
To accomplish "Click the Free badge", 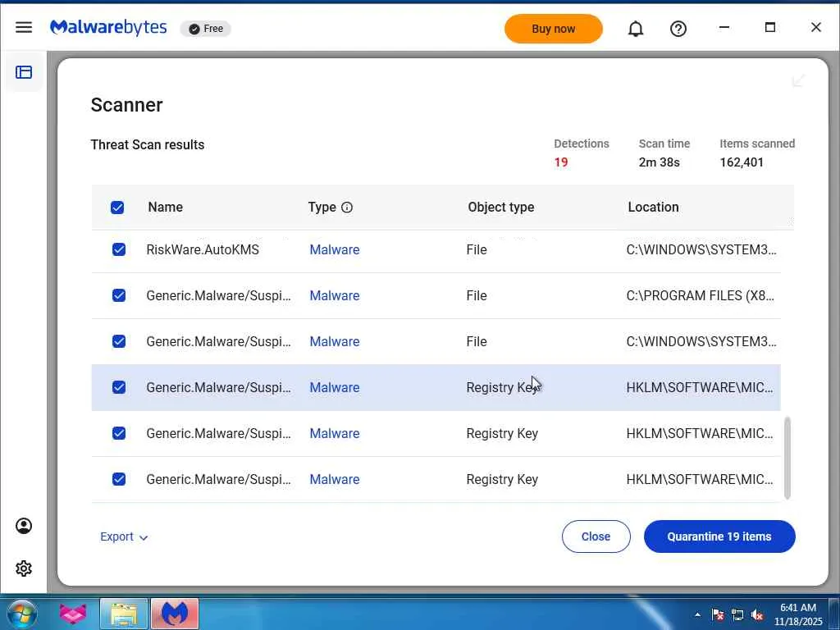I will [x=206, y=29].
